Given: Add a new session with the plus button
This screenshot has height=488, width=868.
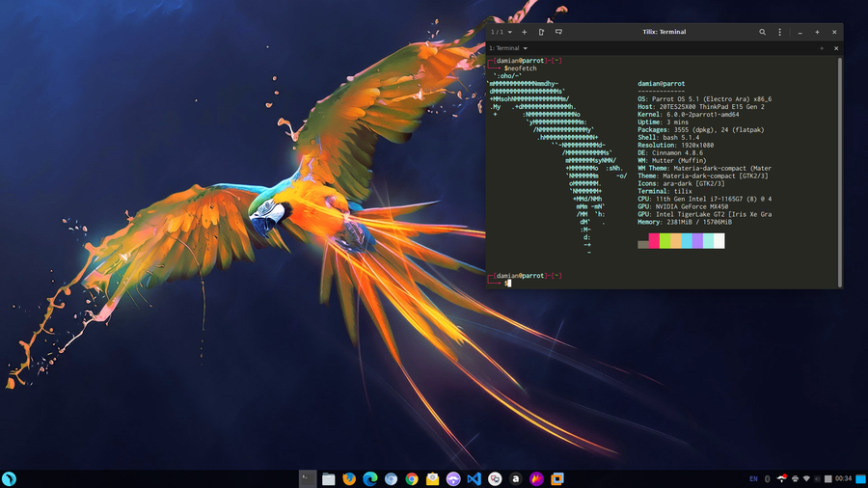Looking at the screenshot, I should click(x=525, y=32).
